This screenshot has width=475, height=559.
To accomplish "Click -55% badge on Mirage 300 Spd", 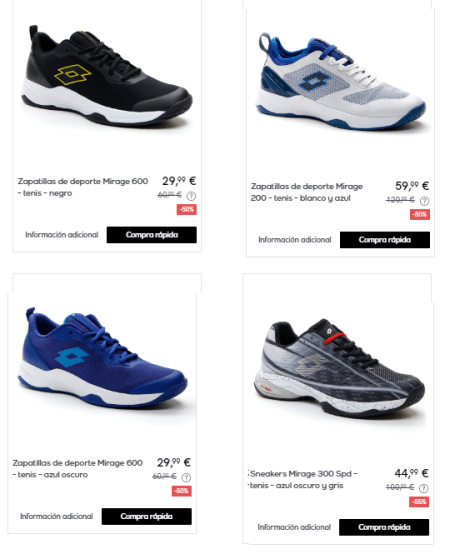I will coord(419,502).
